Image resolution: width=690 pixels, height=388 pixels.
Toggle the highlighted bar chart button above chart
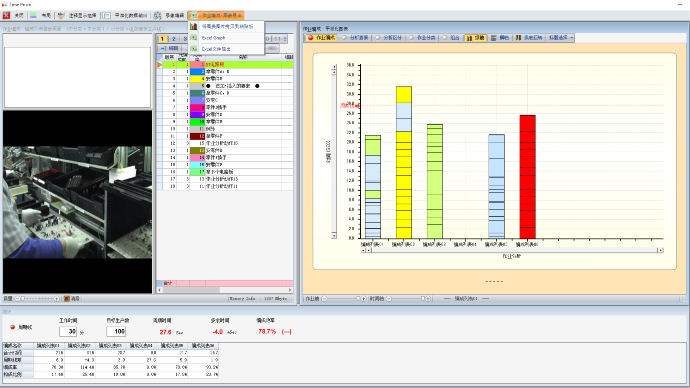[x=475, y=38]
